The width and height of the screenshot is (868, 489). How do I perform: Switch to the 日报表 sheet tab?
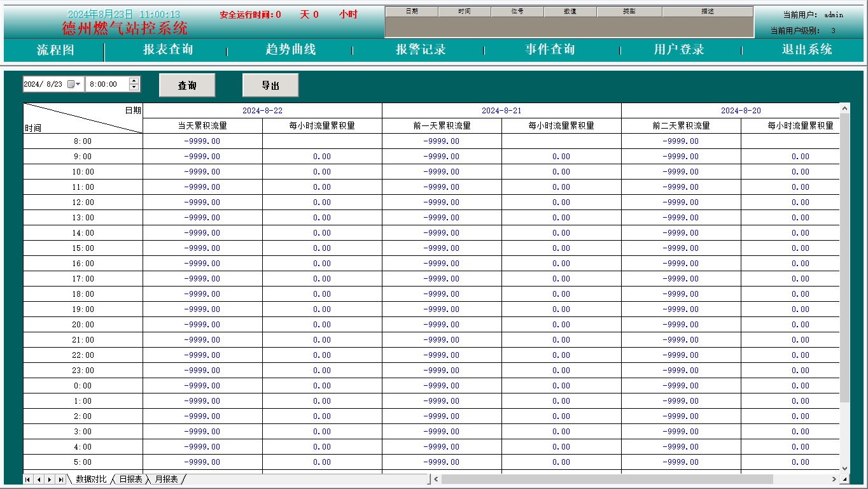pyautogui.click(x=130, y=479)
